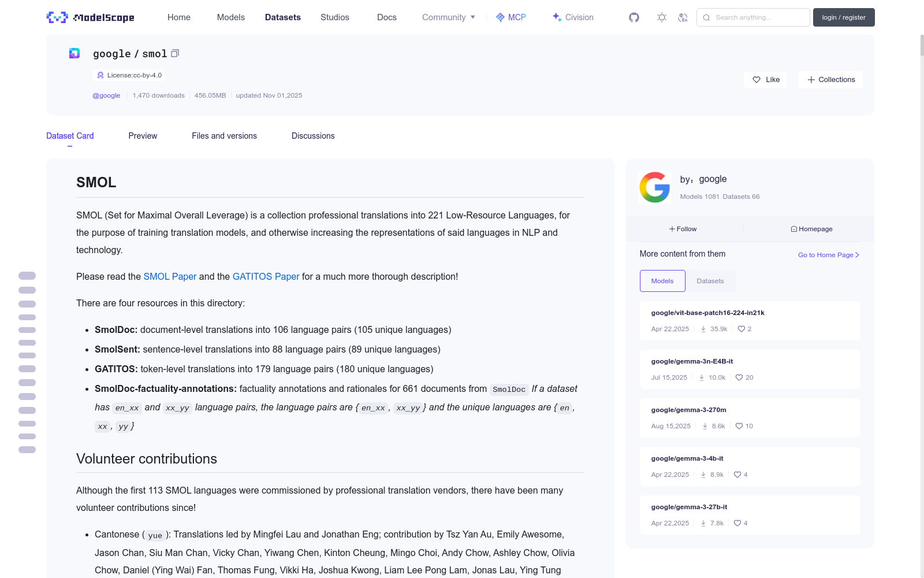Click the "456.05MB" size text
The height and width of the screenshot is (578, 924).
[x=210, y=95]
